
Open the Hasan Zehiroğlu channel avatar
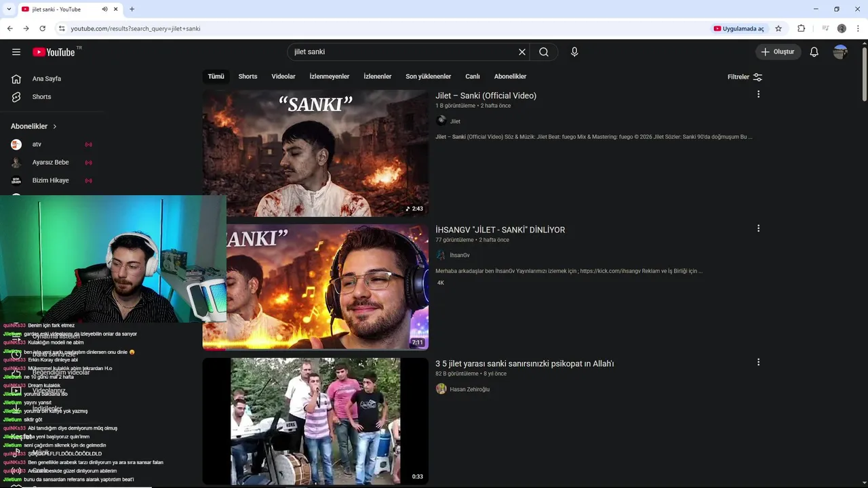point(441,389)
